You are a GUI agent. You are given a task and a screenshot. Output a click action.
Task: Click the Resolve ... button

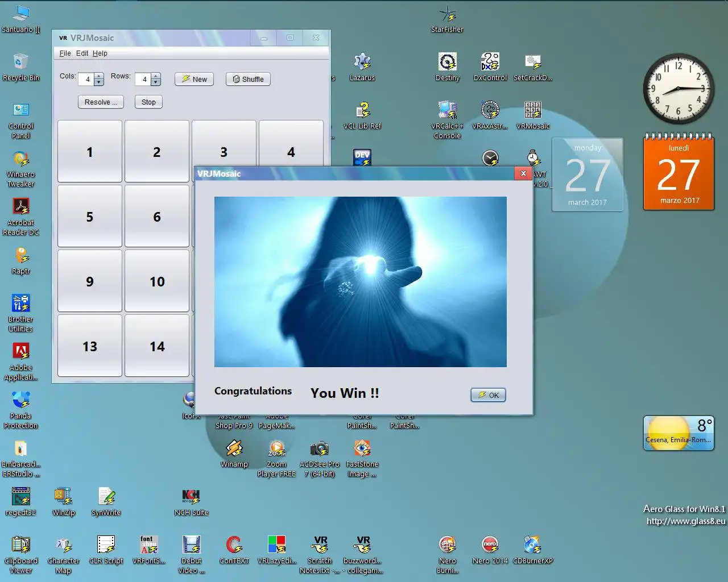[101, 102]
